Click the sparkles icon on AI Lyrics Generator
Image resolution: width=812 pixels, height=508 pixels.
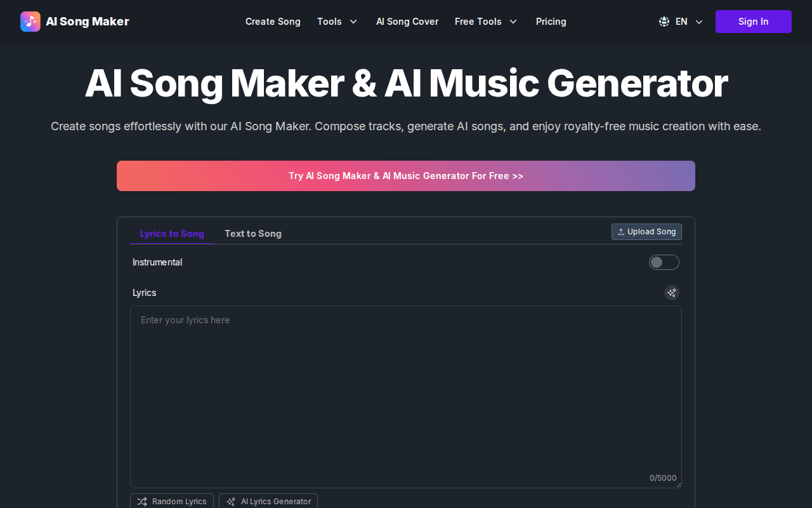tap(230, 502)
